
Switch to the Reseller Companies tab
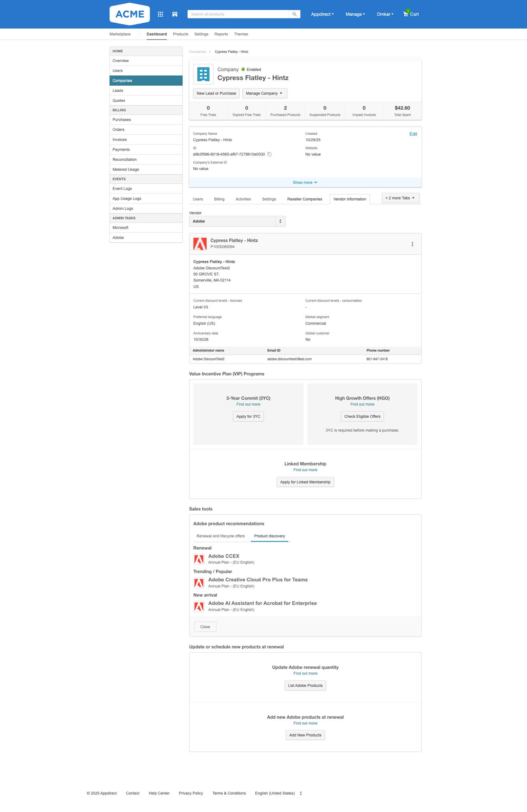coord(305,199)
